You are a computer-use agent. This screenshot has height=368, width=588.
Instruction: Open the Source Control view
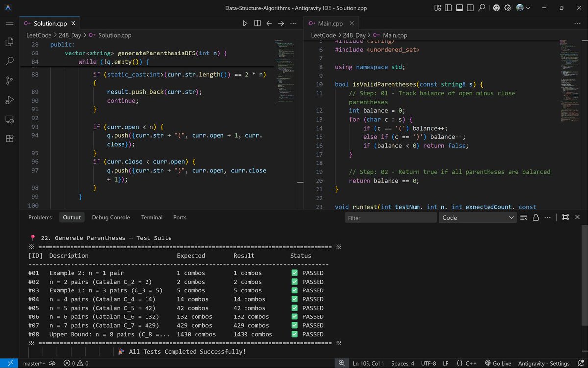(x=9, y=80)
